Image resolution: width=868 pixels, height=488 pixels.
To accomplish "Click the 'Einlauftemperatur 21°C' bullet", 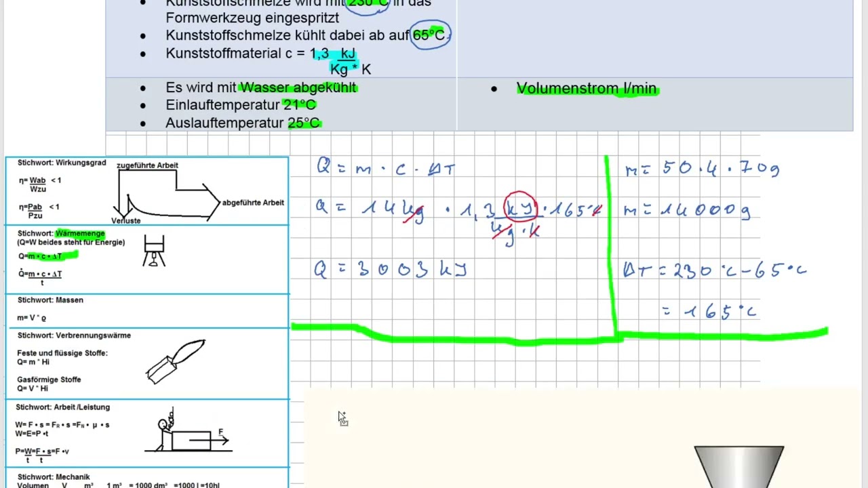I will pyautogui.click(x=241, y=105).
